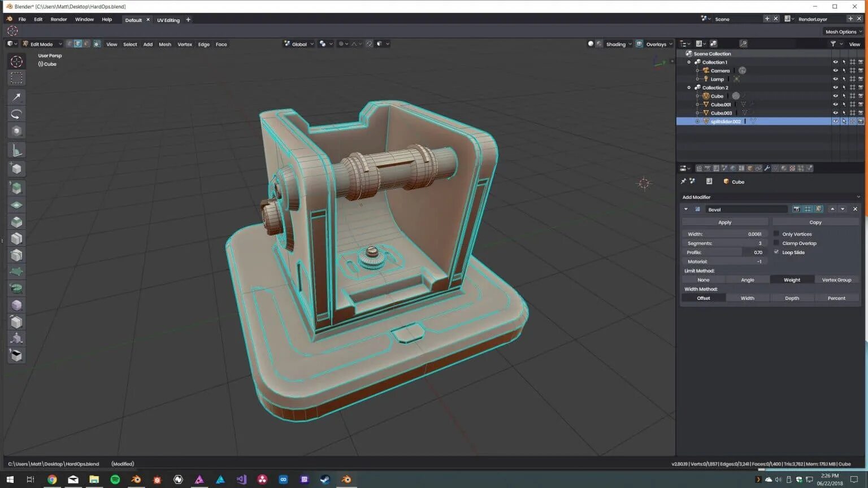Open the Overlays dropdown
This screenshot has width=868, height=488.
pos(659,44)
